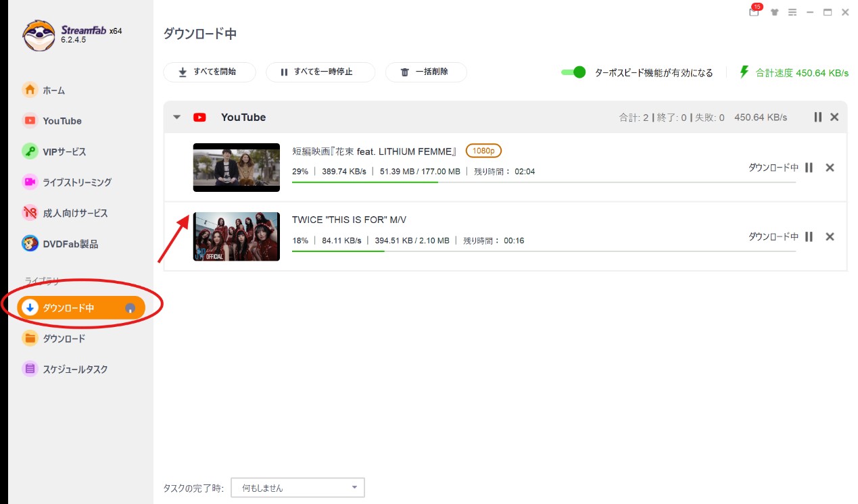The height and width of the screenshot is (504, 858).
Task: Click すべてを開始 button
Action: coord(210,72)
